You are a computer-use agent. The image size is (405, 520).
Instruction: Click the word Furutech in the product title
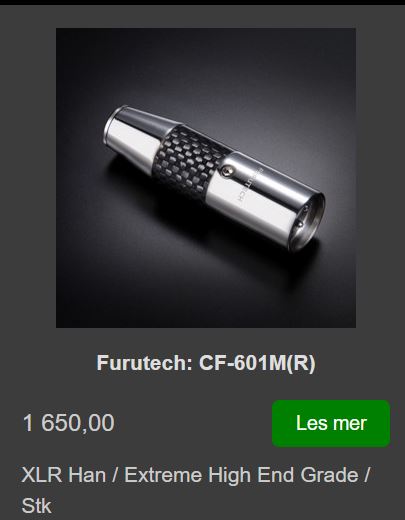pos(142,363)
